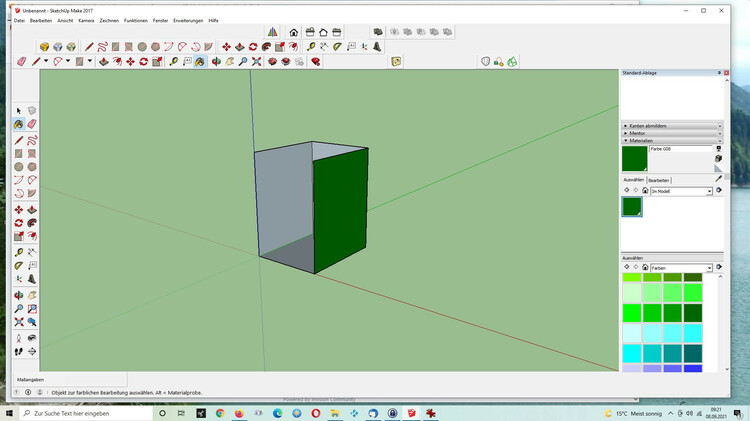This screenshot has width=750, height=421.
Task: Pick the Eraser tool in top toolbar
Action: coord(21,62)
